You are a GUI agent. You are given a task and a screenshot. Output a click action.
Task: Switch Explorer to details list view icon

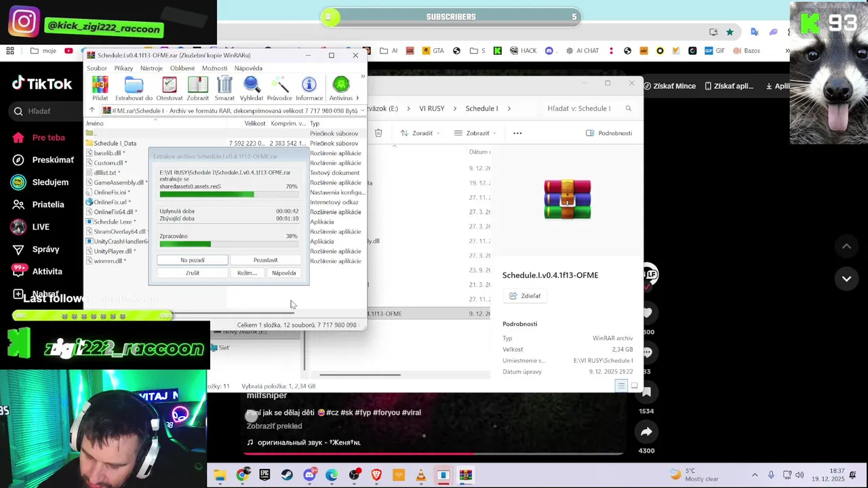(x=621, y=386)
